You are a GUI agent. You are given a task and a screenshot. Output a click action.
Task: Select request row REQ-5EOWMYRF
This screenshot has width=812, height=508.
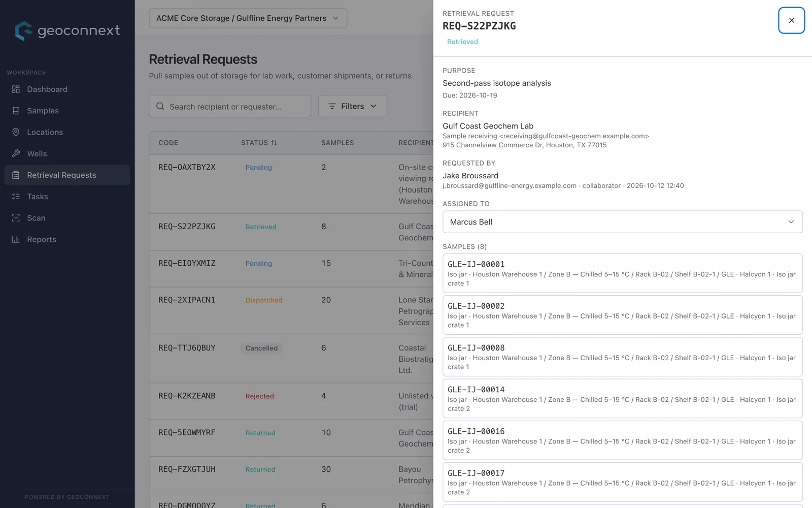tap(291, 438)
